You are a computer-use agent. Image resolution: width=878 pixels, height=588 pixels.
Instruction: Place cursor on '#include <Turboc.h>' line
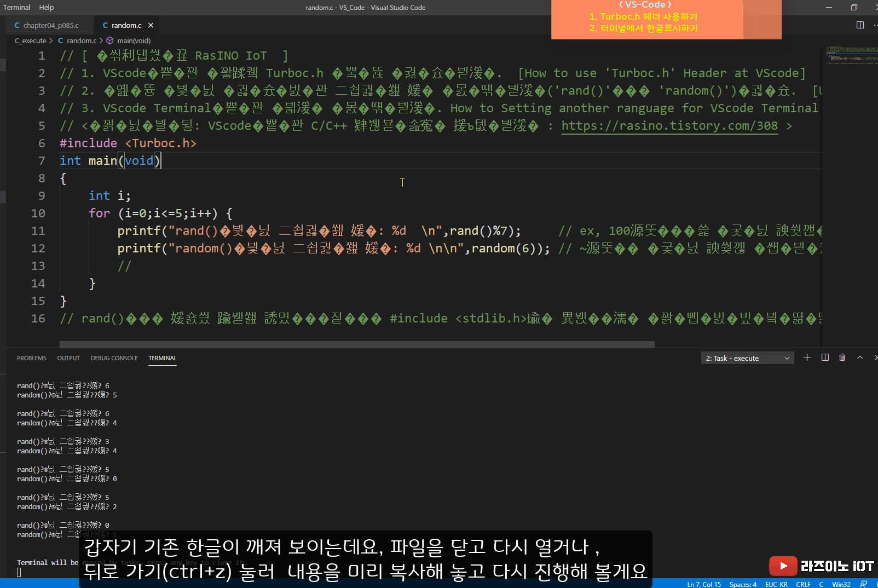coord(128,143)
